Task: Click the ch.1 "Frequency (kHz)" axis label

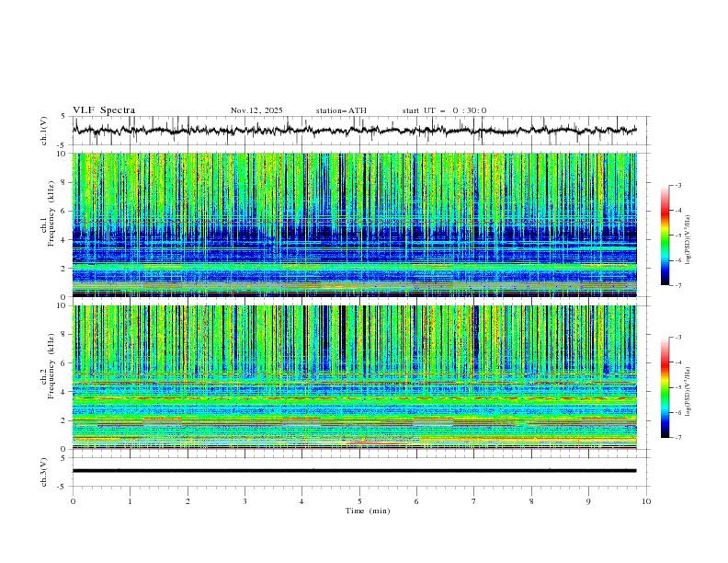Action: pos(51,213)
